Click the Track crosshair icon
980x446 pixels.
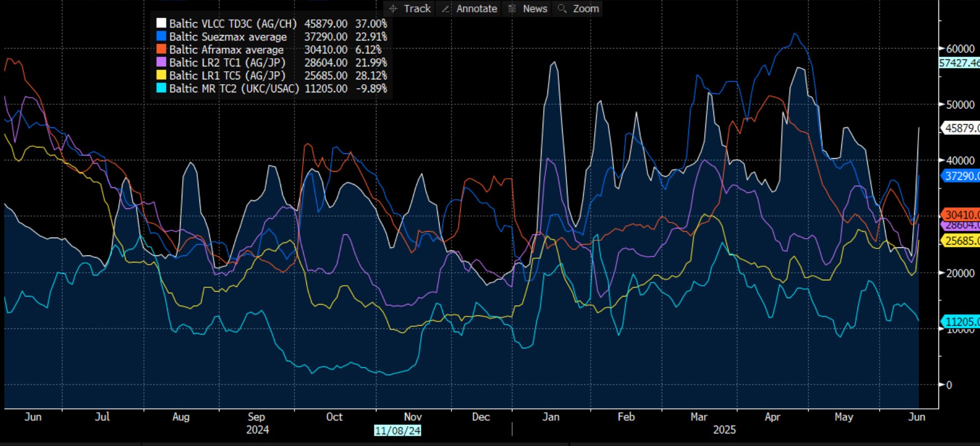tap(393, 9)
